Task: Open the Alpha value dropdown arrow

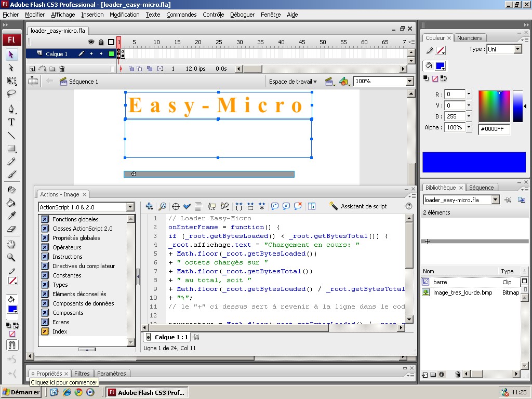Action: (469, 127)
